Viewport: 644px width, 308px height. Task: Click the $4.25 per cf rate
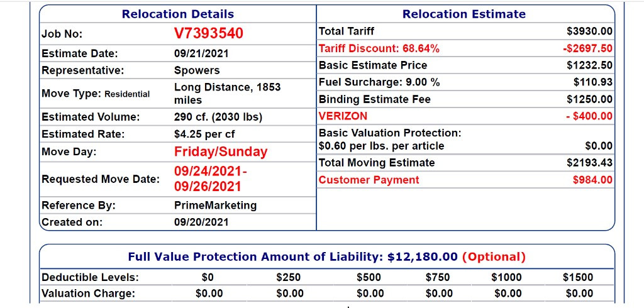coord(204,134)
